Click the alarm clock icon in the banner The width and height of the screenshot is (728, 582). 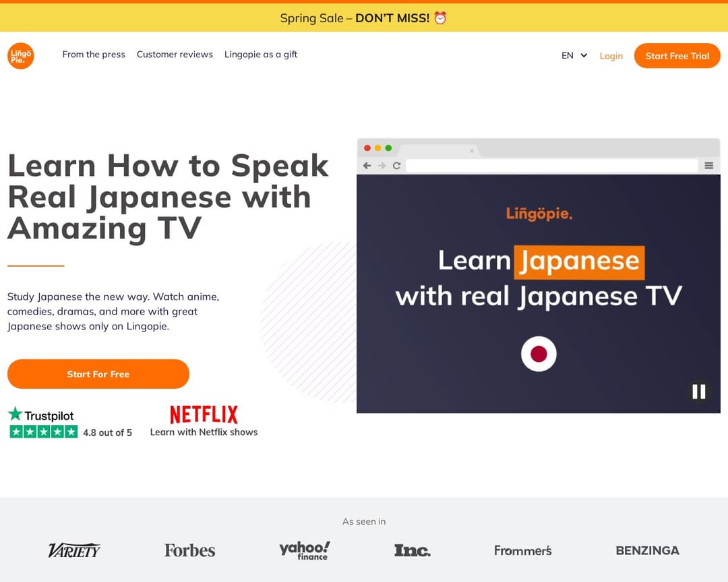click(440, 18)
